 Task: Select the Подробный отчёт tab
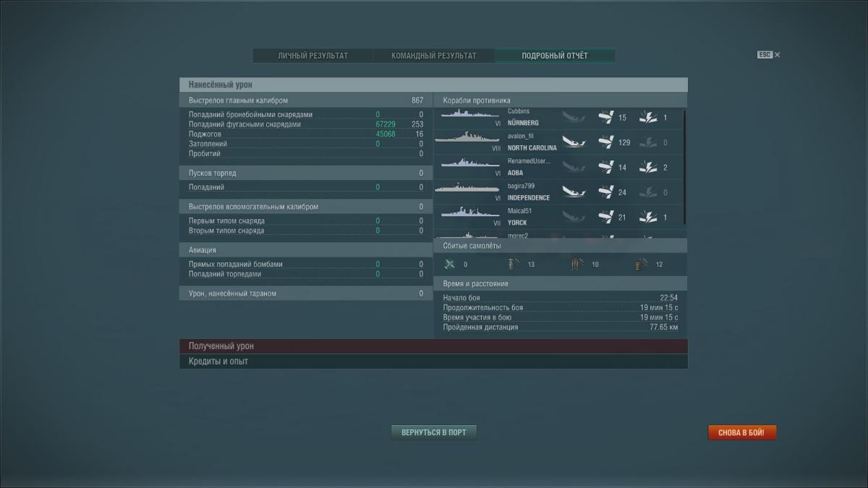coord(555,56)
